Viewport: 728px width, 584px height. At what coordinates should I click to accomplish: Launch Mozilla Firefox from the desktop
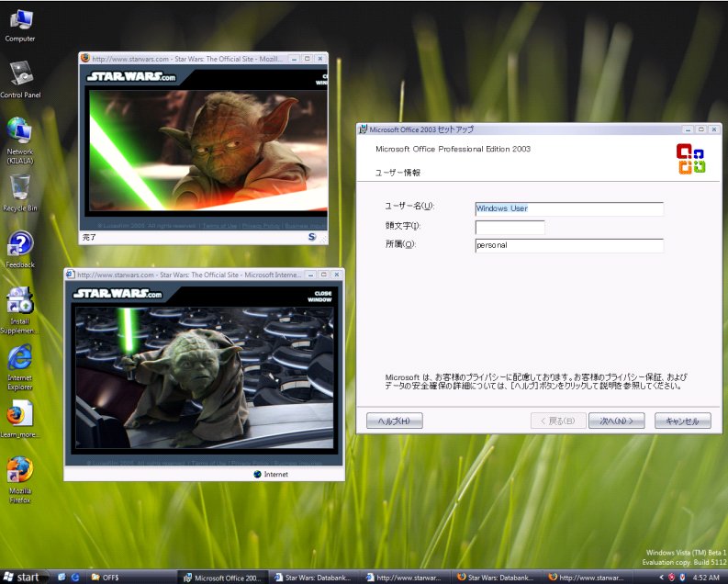[19, 470]
